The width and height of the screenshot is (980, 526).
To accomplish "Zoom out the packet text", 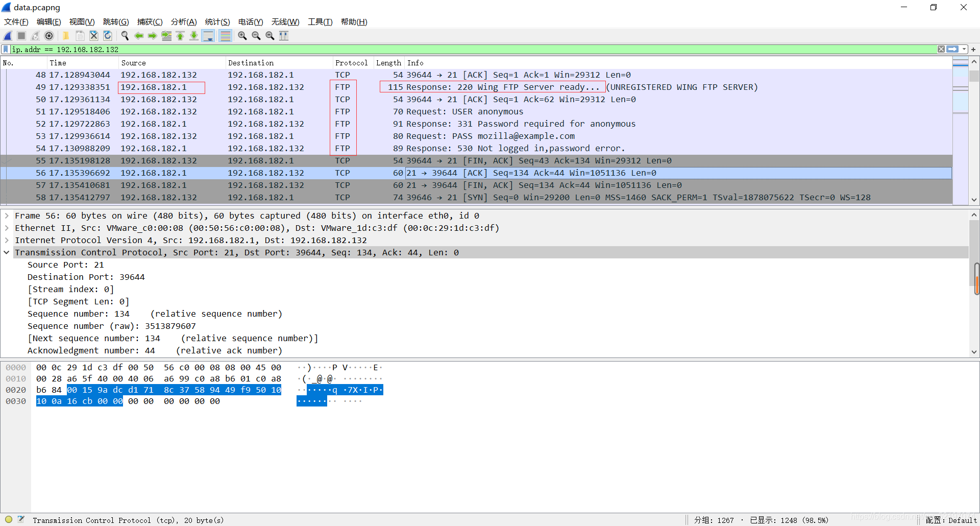I will point(256,36).
